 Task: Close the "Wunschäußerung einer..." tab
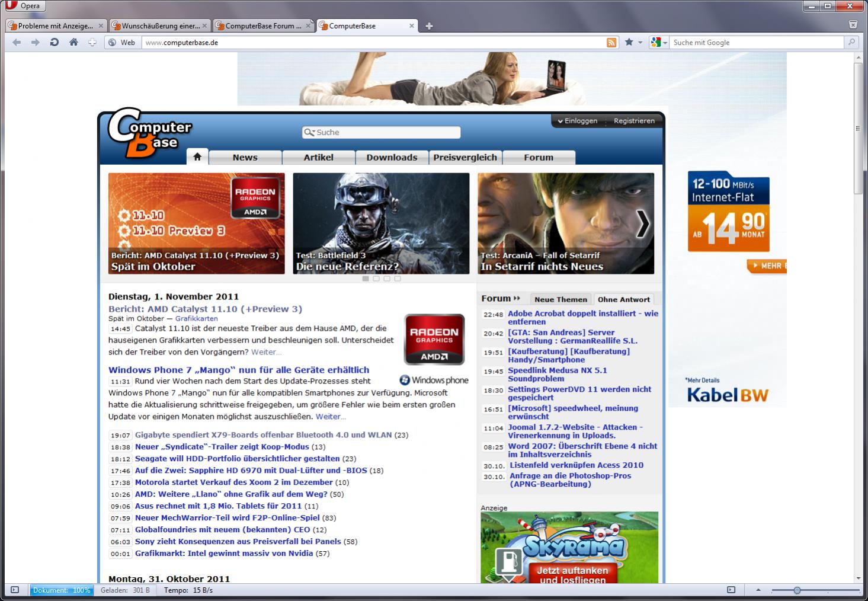pos(205,26)
